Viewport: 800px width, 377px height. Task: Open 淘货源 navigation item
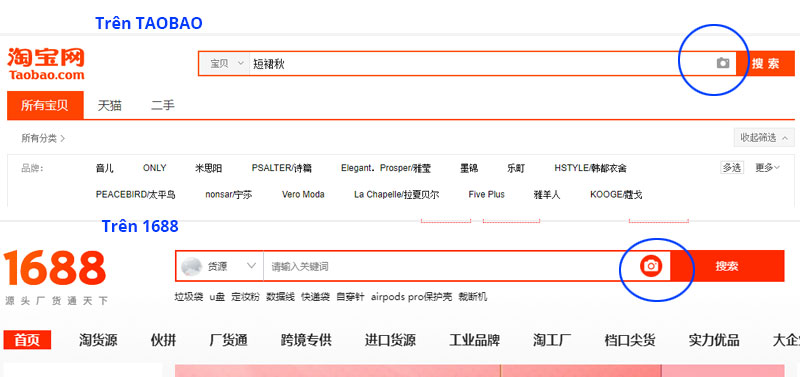pos(98,340)
